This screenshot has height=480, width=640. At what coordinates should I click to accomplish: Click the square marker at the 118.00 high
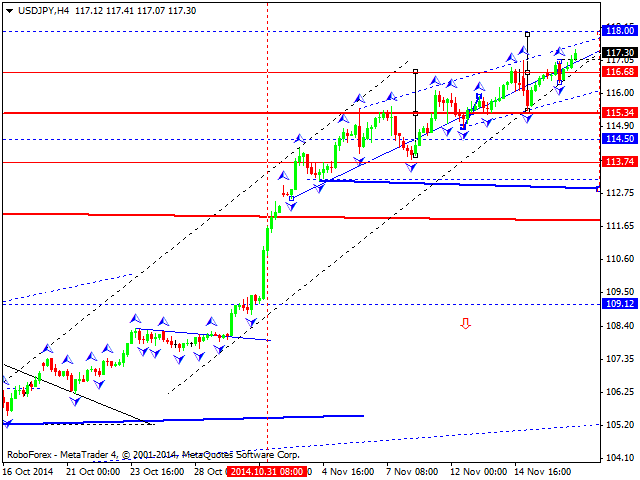(x=527, y=34)
